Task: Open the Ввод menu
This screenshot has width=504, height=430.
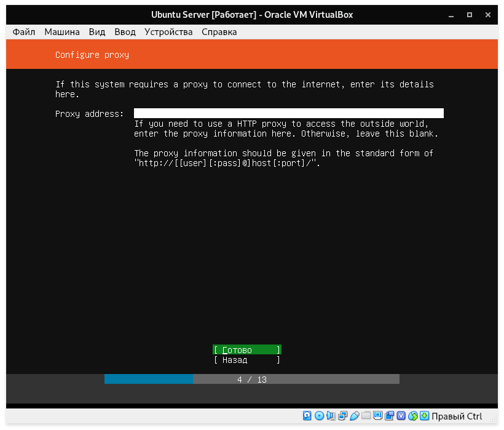Action: point(125,32)
